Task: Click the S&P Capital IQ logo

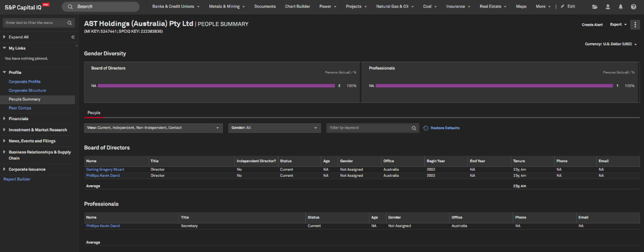Action: [x=26, y=7]
